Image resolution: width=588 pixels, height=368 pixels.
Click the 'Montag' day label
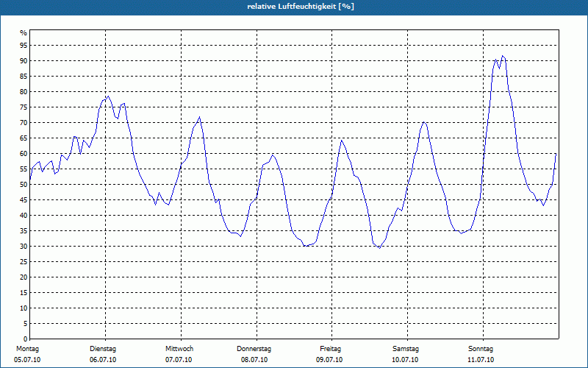(x=27, y=349)
